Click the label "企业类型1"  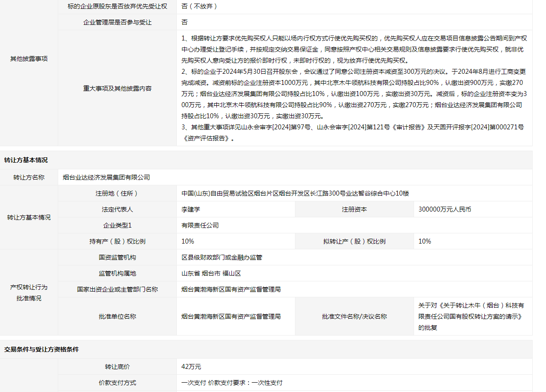[x=117, y=225]
